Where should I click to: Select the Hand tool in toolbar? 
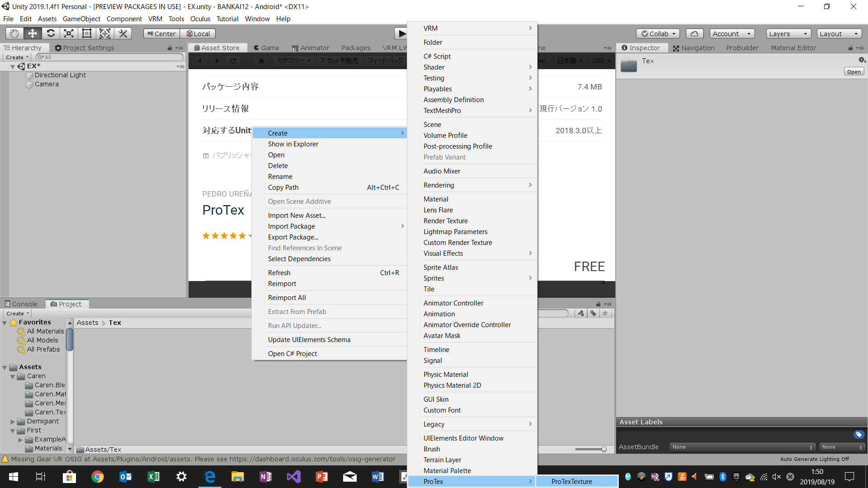click(14, 33)
